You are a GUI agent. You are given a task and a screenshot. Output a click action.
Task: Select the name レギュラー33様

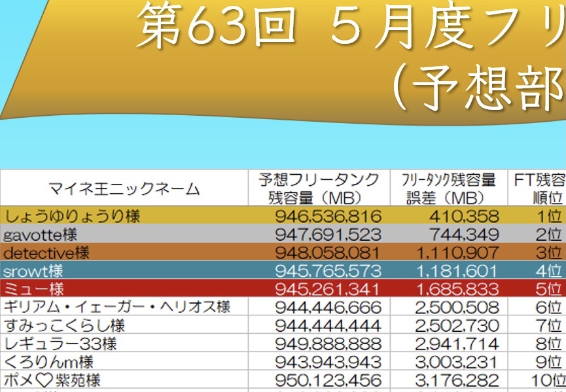(x=60, y=344)
